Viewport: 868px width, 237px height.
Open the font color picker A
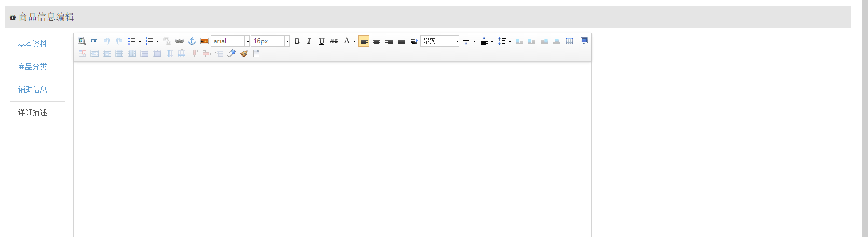pyautogui.click(x=347, y=41)
